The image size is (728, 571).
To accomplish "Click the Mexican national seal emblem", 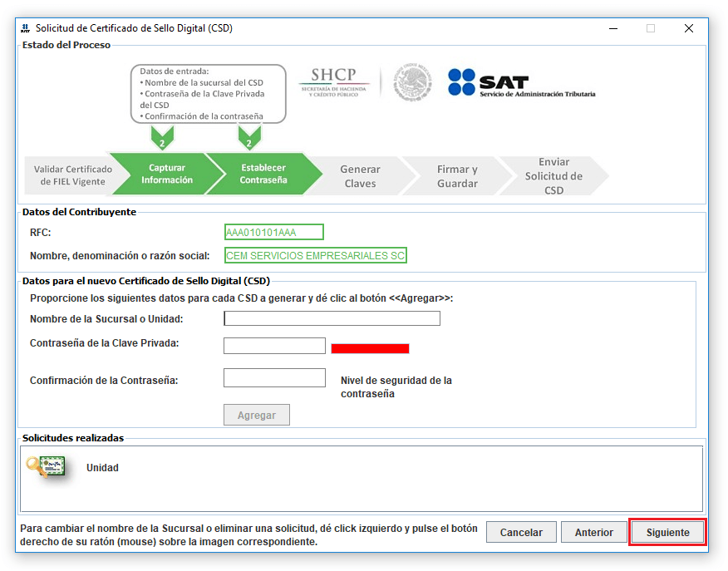I will click(x=412, y=82).
